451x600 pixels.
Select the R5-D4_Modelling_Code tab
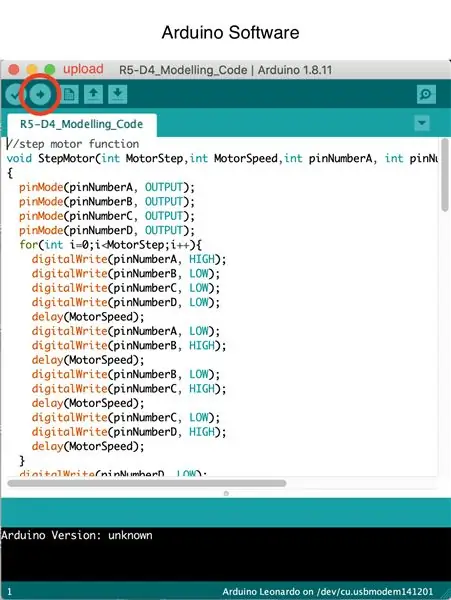81,124
